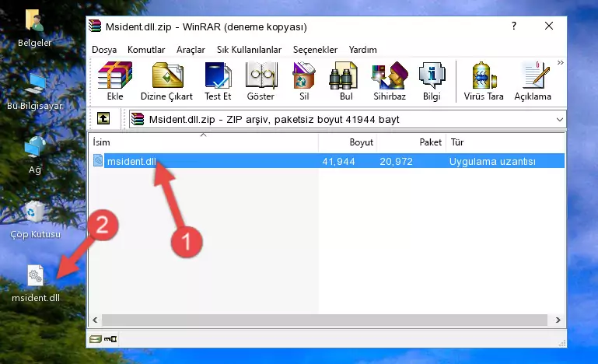Open the Seçenekler menu
The image size is (598, 364).
315,50
